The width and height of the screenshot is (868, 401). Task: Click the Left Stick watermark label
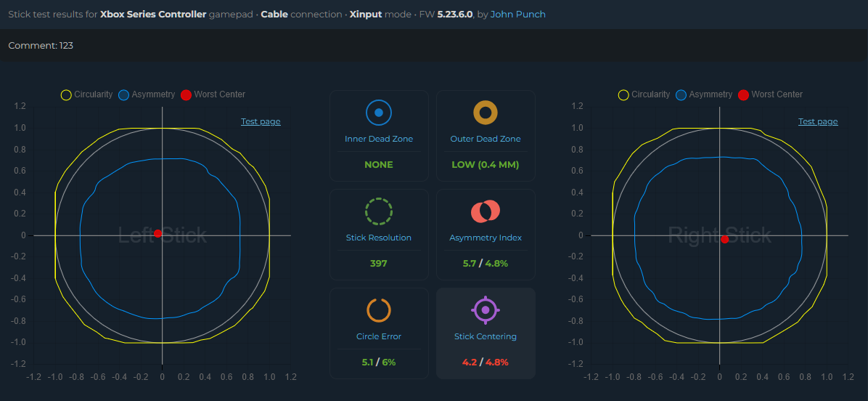(x=163, y=235)
